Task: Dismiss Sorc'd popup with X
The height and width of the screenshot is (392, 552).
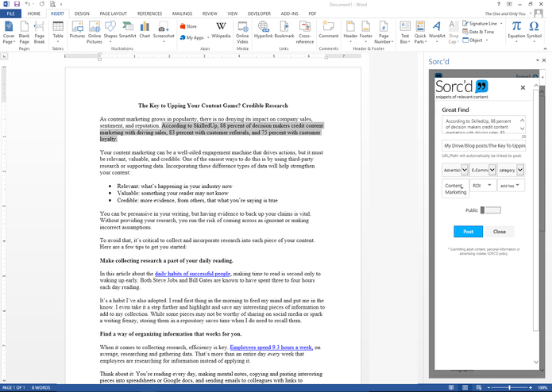Action: [x=523, y=87]
